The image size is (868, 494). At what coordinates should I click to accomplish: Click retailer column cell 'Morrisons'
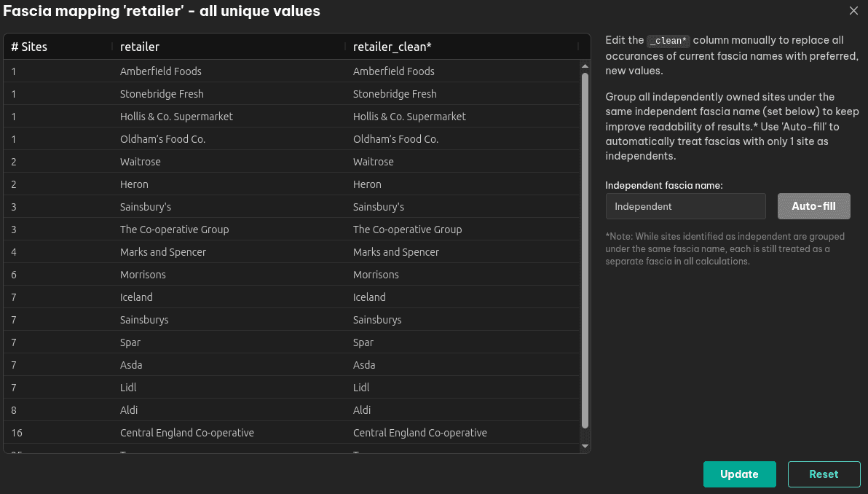229,275
